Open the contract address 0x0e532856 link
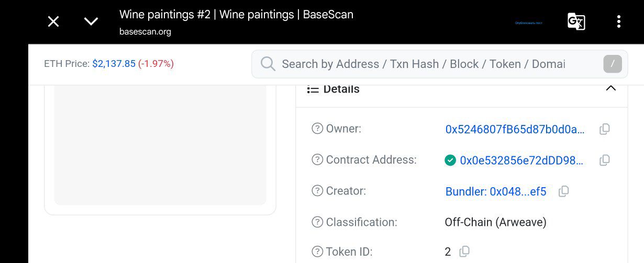The width and height of the screenshot is (644, 263). coord(521,161)
